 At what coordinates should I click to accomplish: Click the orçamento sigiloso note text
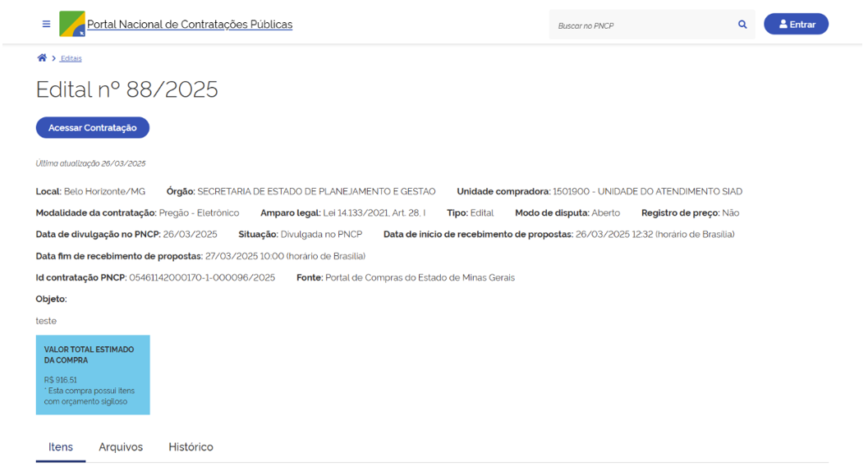tap(90, 396)
